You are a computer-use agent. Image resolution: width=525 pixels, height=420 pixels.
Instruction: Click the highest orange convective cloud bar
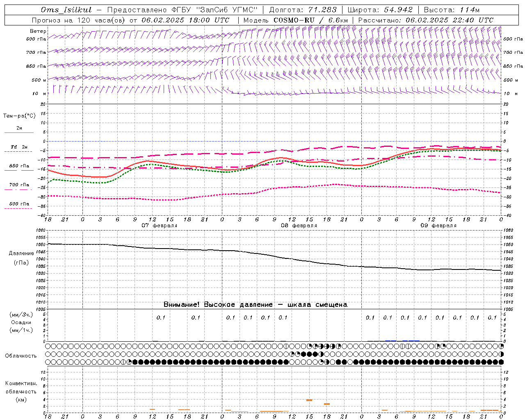[309, 400]
